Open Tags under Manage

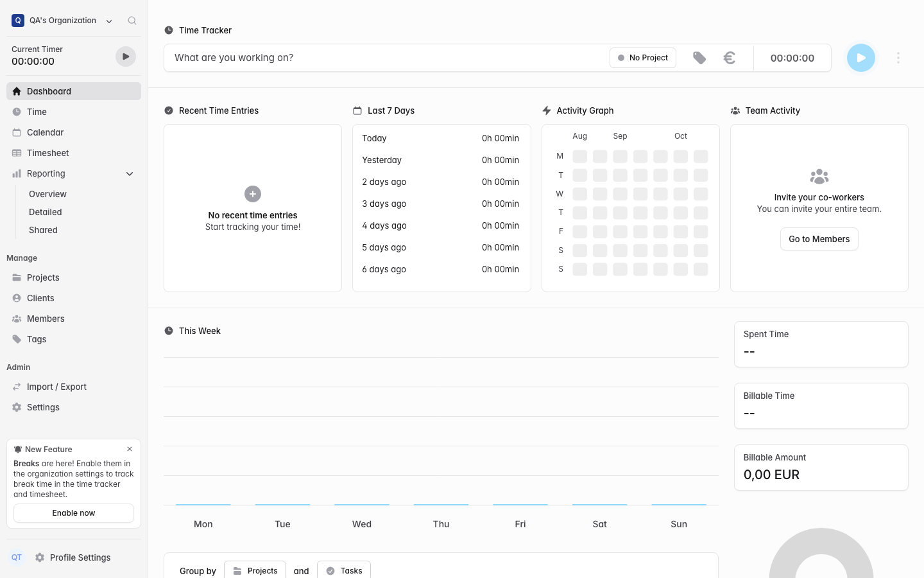[x=74, y=339]
